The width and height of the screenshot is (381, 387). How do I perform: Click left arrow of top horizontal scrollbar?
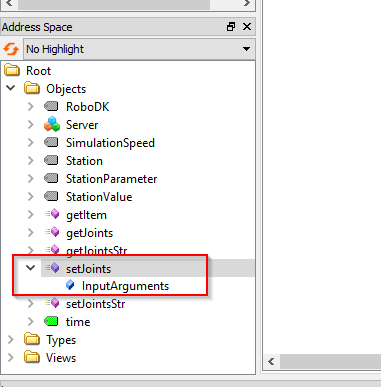pos(9,4)
